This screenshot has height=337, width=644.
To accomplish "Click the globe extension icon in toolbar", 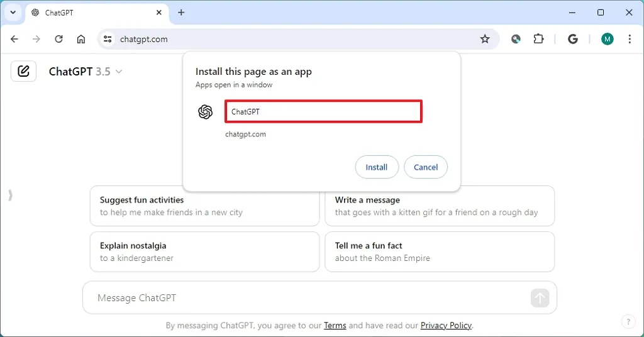I will (516, 39).
